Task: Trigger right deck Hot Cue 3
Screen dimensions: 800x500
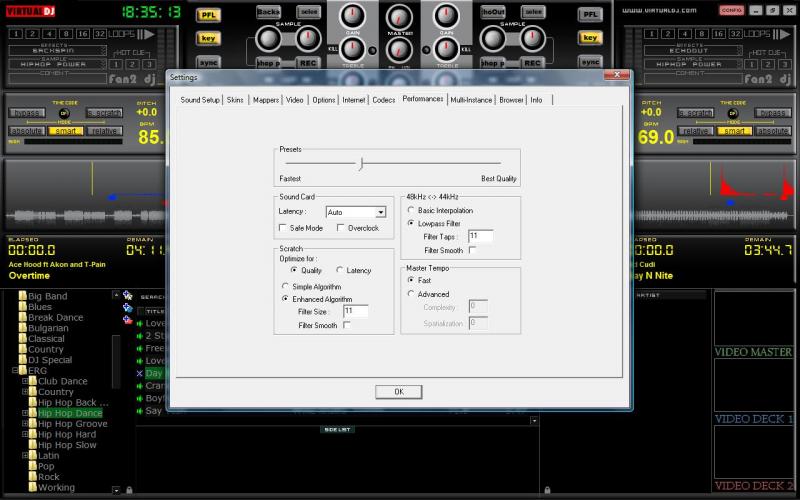Action: pos(784,64)
